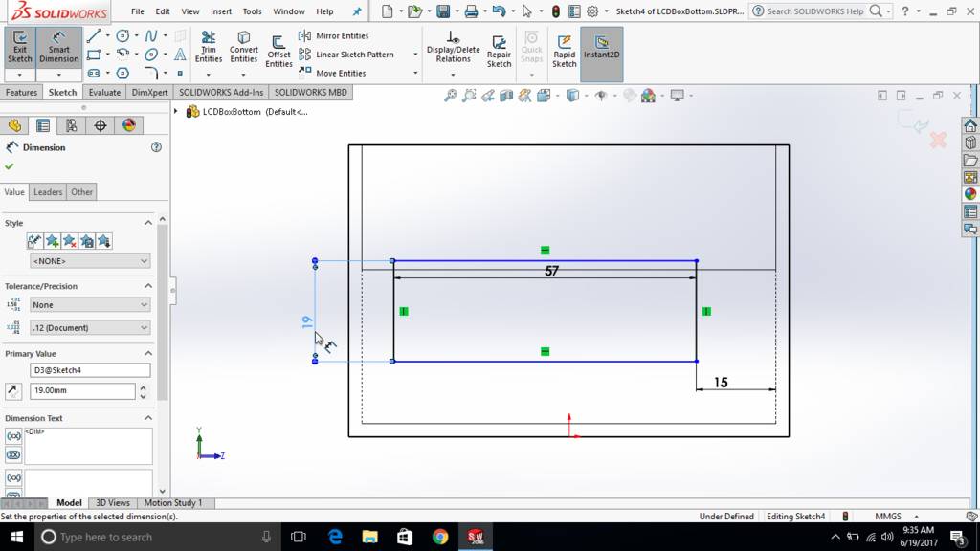
Task: Open the 3D Views tab
Action: click(x=113, y=503)
